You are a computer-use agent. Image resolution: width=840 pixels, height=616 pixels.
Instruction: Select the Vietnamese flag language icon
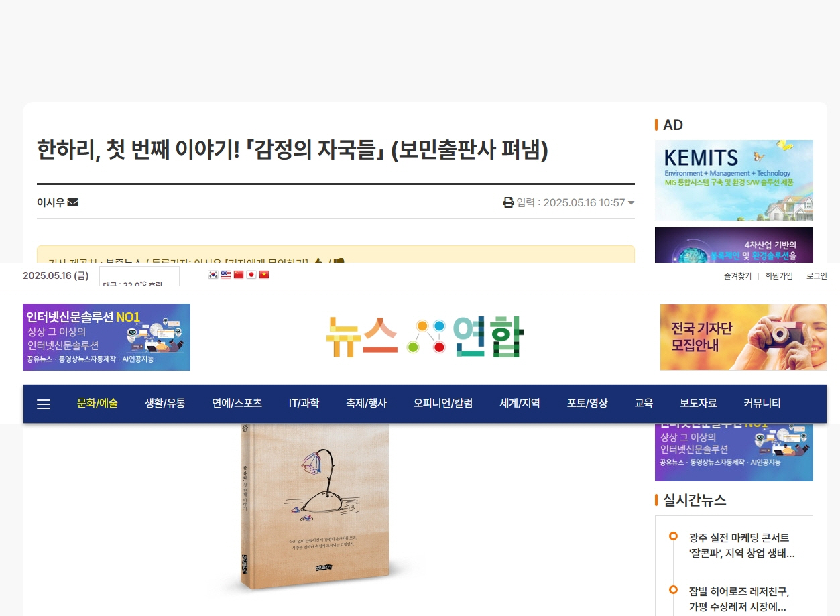264,275
